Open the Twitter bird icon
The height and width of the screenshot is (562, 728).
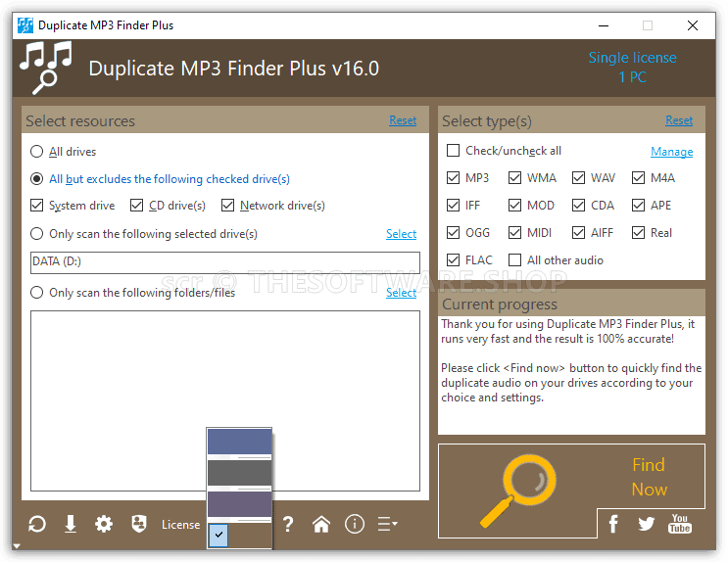(647, 524)
